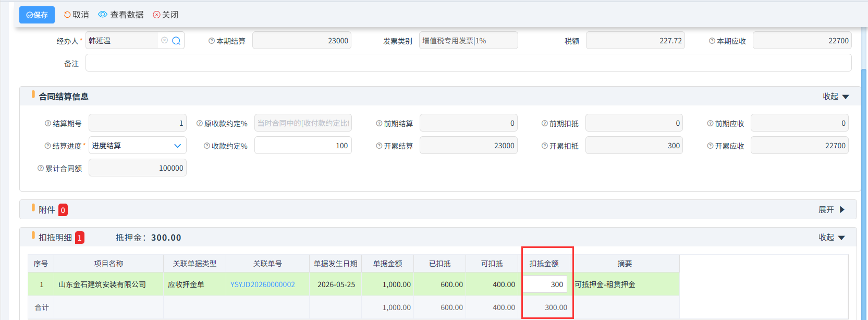Viewport: 868px width, 320px height.
Task: Clear the 经办人 field with the x icon
Action: tap(165, 40)
